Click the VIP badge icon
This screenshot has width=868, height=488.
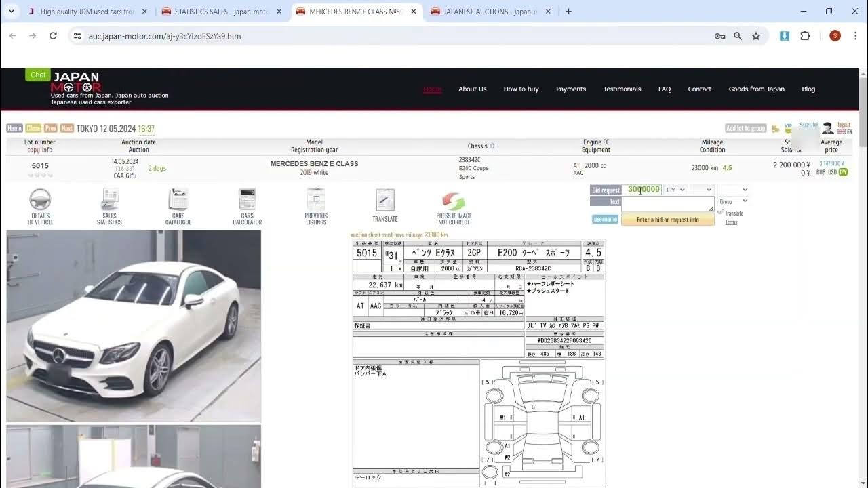click(788, 127)
